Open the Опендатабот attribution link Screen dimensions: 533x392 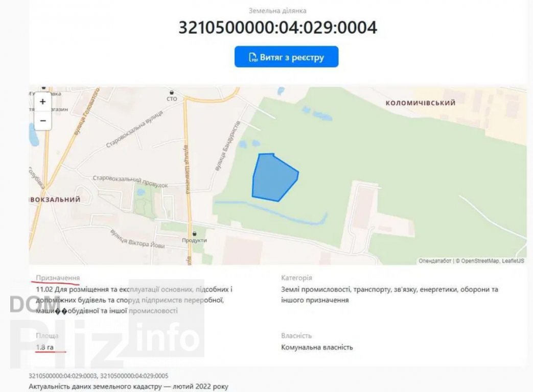(x=435, y=261)
